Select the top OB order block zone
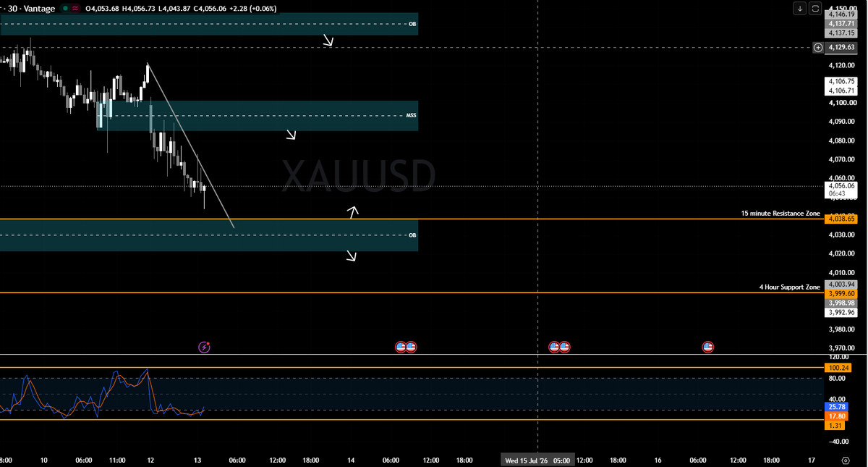This screenshot has width=868, height=467. point(209,24)
